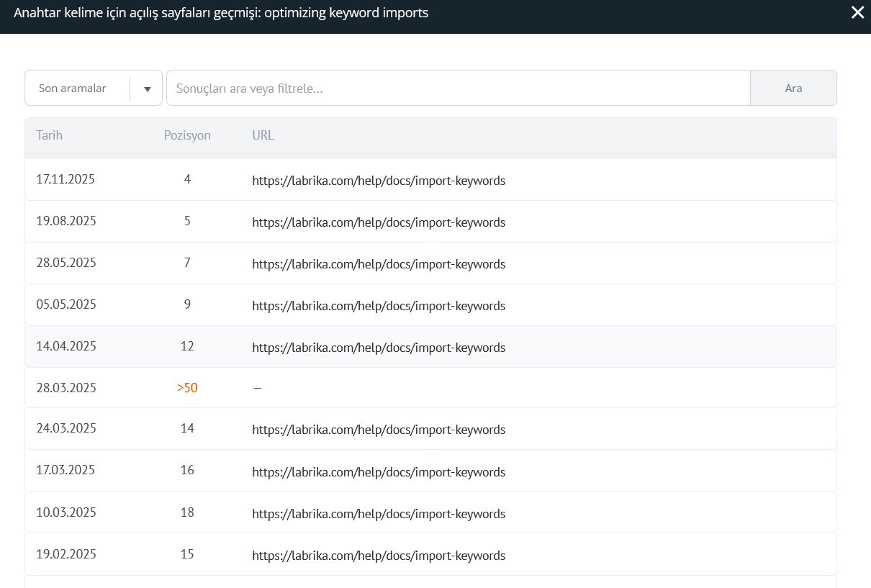
Task: Open the URL link dated 14.04.2025
Action: (x=379, y=348)
